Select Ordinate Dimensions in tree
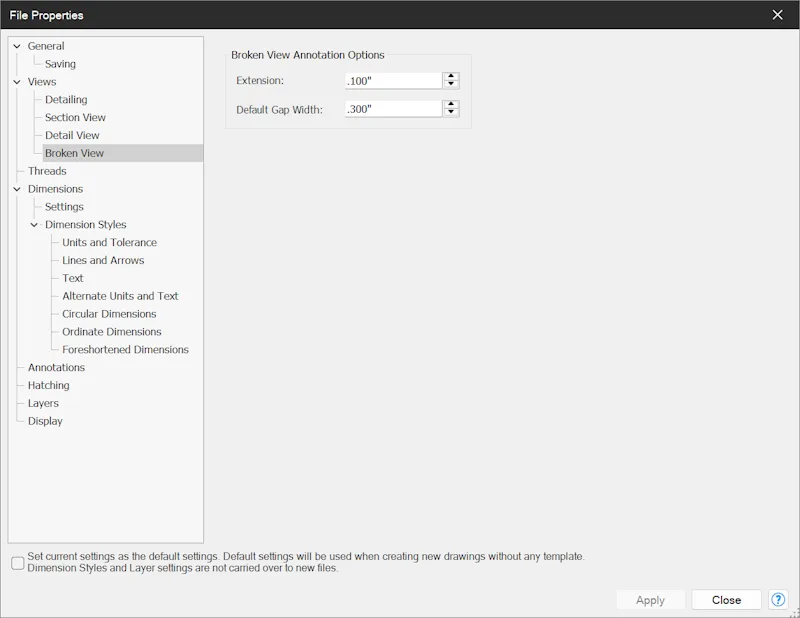 click(112, 332)
